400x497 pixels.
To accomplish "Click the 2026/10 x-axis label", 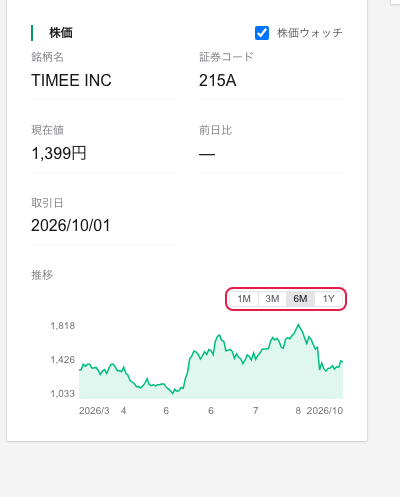I will [325, 411].
